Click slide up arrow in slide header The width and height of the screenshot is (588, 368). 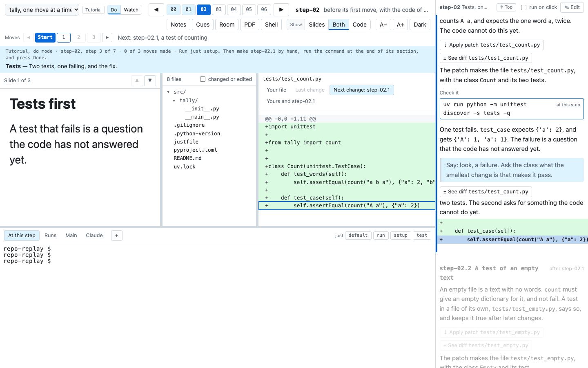[137, 81]
